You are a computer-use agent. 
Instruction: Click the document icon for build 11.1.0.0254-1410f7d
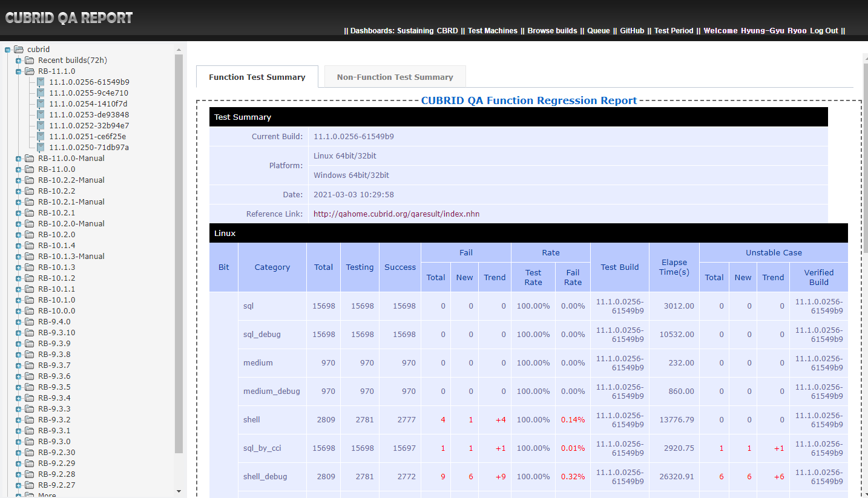[x=41, y=104]
